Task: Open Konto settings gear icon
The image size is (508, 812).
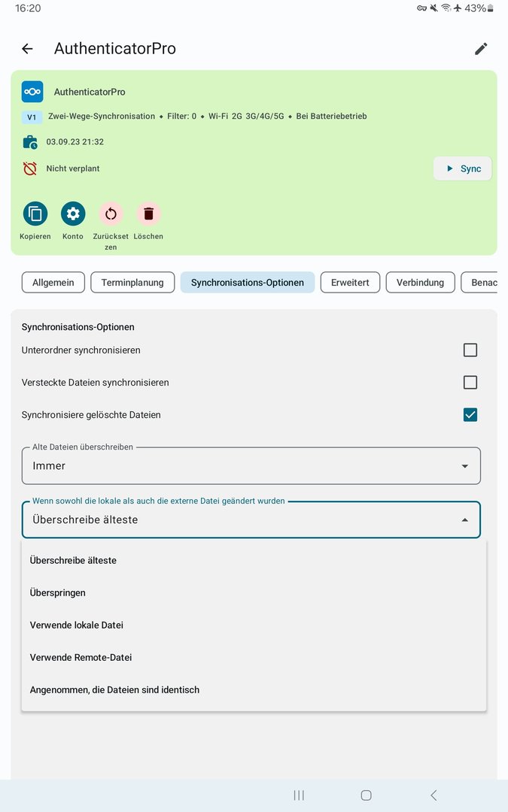Action: (73, 214)
